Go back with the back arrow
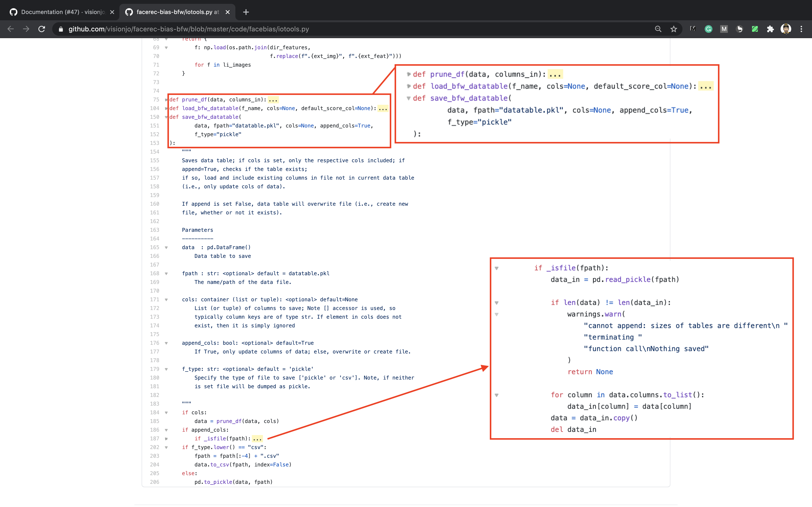812x507 pixels. (11, 29)
